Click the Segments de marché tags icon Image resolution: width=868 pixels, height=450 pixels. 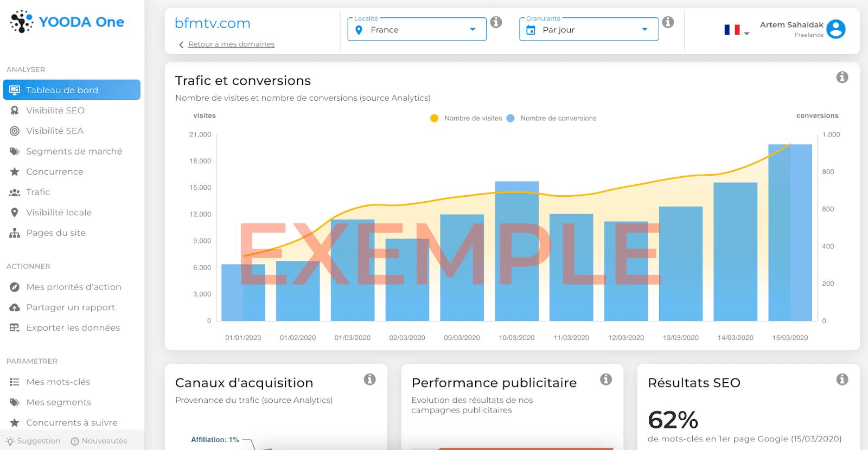click(15, 151)
